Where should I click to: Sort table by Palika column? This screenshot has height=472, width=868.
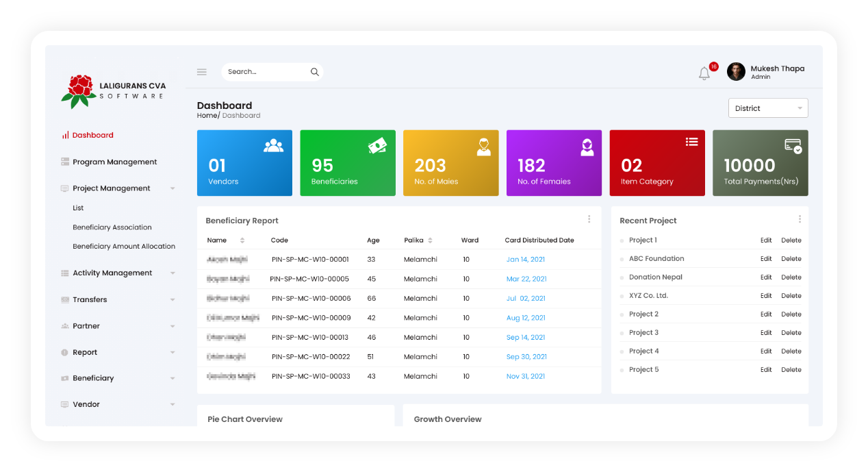tap(430, 240)
